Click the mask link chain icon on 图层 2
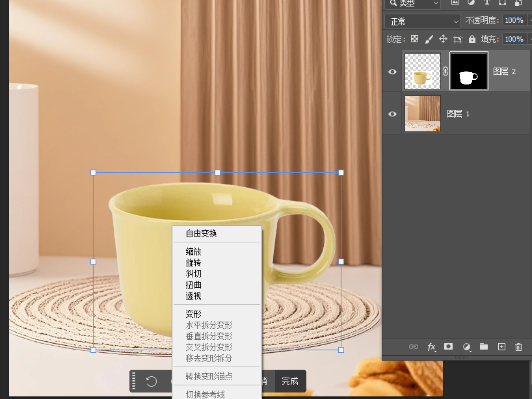The height and width of the screenshot is (399, 532). click(446, 71)
